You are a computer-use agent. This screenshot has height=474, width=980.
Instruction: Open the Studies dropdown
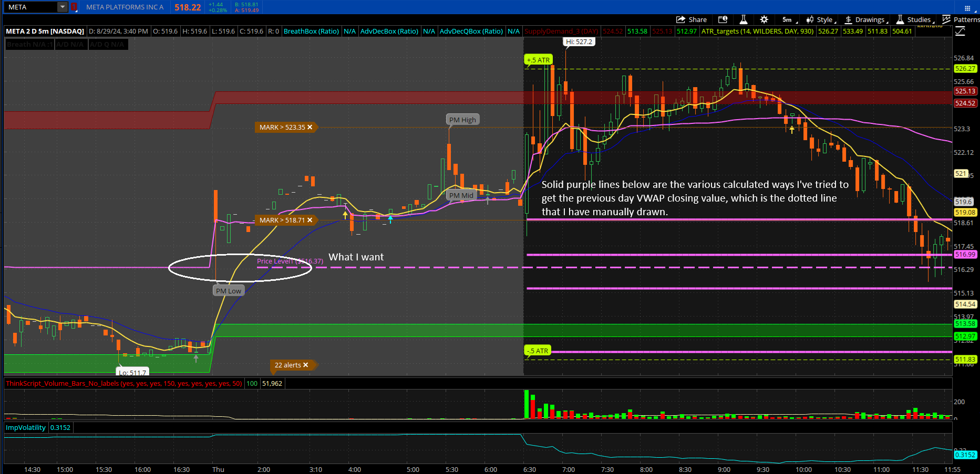tap(915, 19)
